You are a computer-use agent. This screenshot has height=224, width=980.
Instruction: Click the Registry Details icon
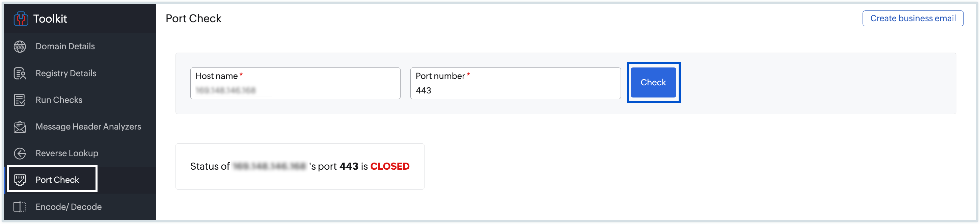point(20,74)
